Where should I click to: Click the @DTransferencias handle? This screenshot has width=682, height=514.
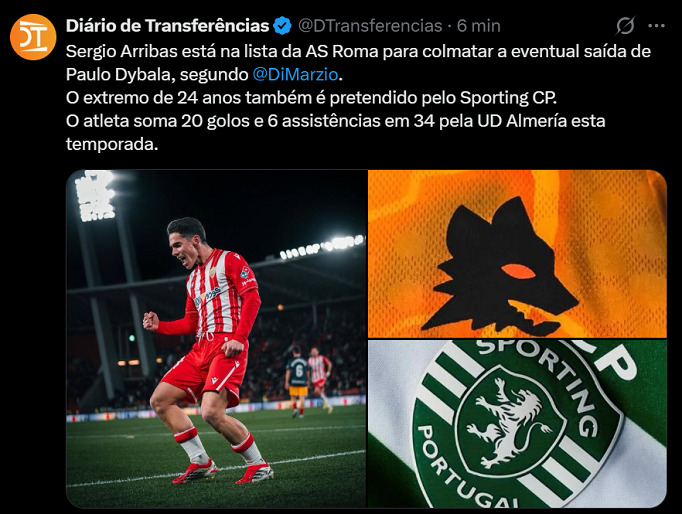370,26
